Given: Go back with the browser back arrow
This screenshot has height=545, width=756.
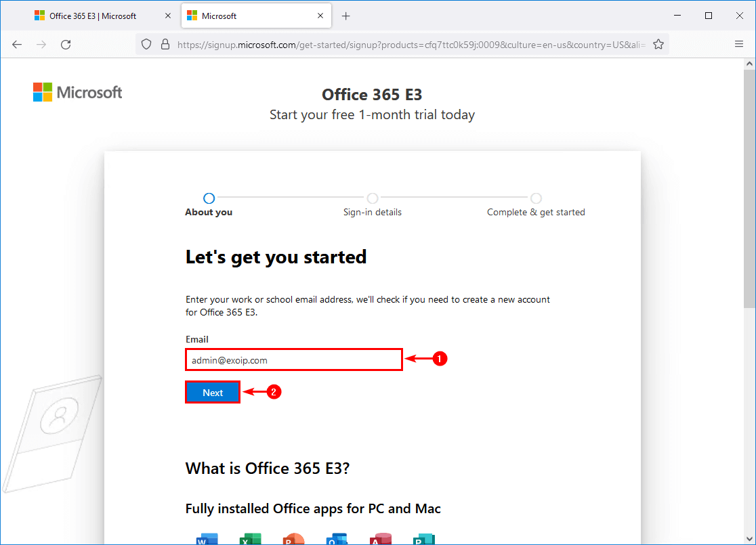Looking at the screenshot, I should coord(17,44).
